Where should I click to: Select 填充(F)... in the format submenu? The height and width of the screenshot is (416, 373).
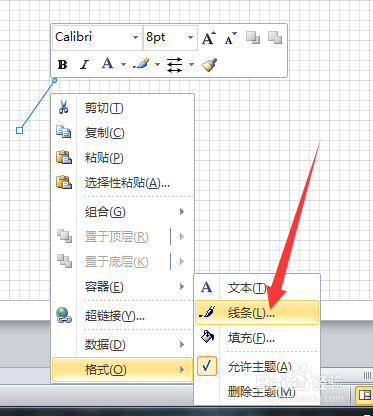pyautogui.click(x=257, y=338)
